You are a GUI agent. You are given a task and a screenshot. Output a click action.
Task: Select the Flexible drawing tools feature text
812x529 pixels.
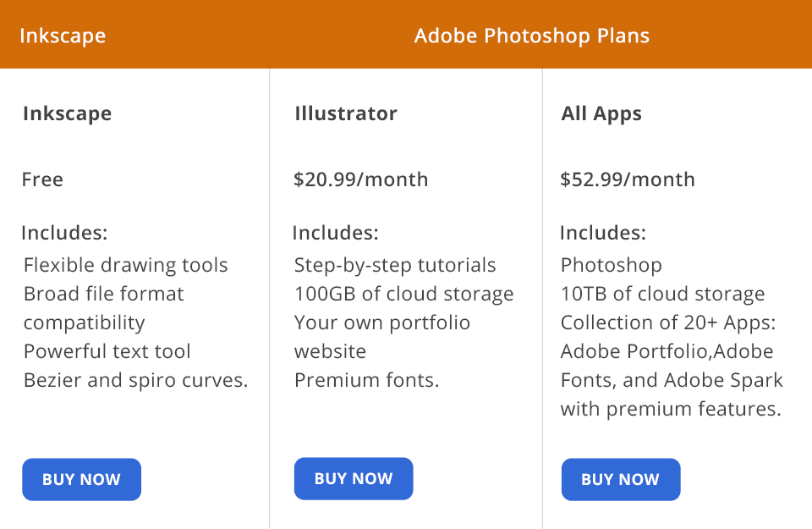pos(124,265)
